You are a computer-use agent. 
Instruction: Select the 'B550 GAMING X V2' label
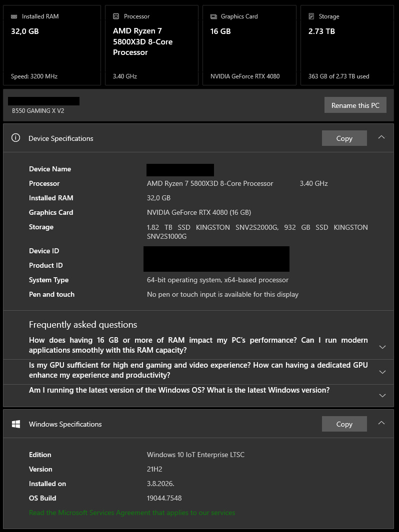tap(38, 110)
